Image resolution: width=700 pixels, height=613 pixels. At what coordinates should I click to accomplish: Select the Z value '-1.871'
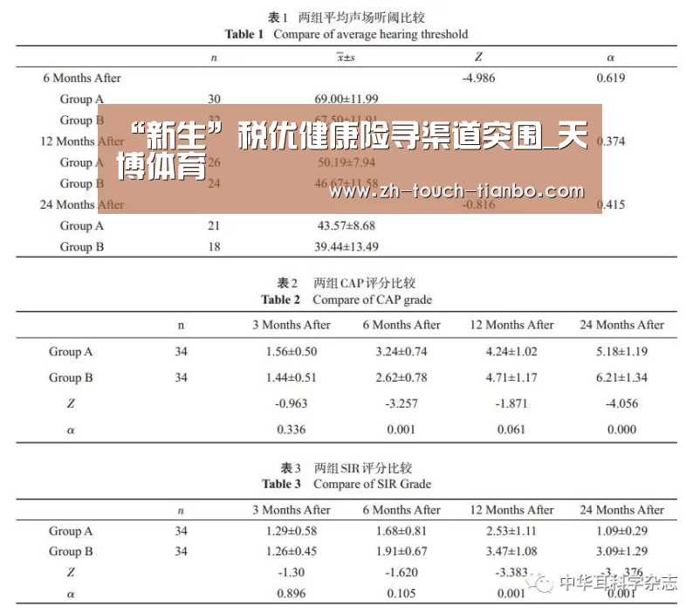(511, 403)
